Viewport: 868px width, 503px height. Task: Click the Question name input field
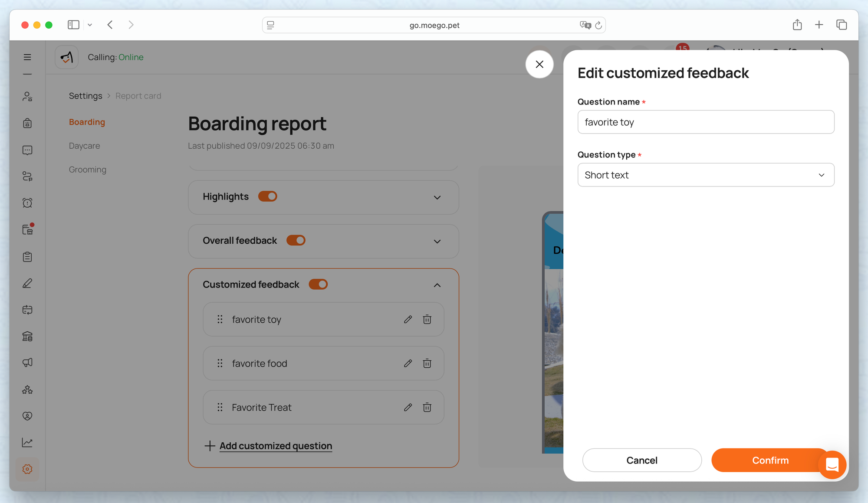click(706, 122)
